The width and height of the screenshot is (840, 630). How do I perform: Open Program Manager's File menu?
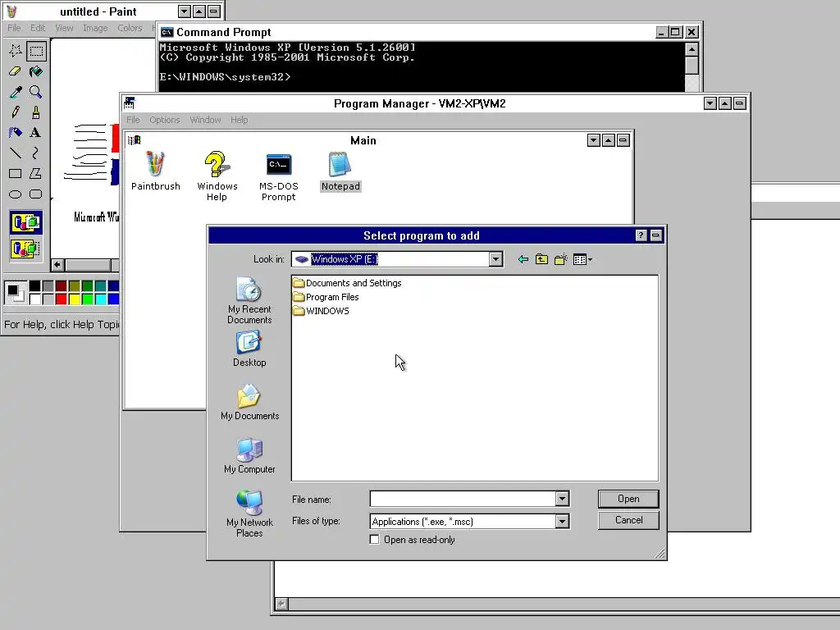[133, 120]
